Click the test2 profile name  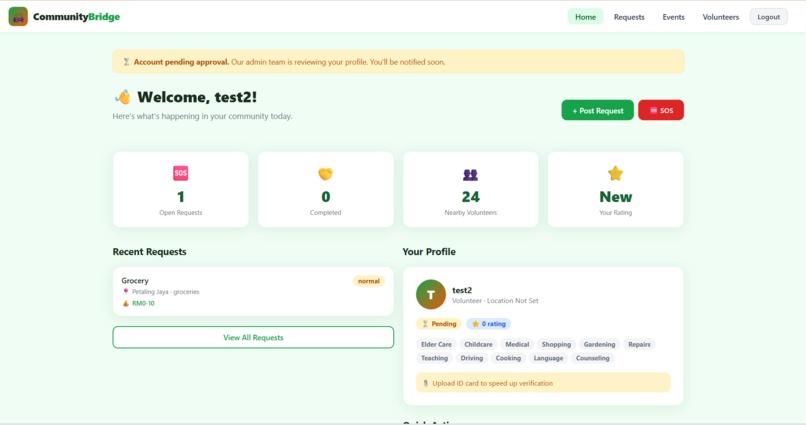click(x=462, y=290)
